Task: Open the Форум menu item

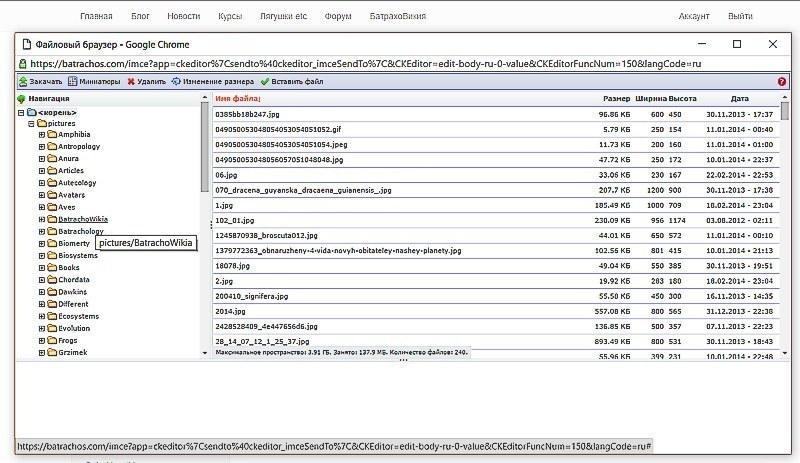Action: click(x=338, y=16)
